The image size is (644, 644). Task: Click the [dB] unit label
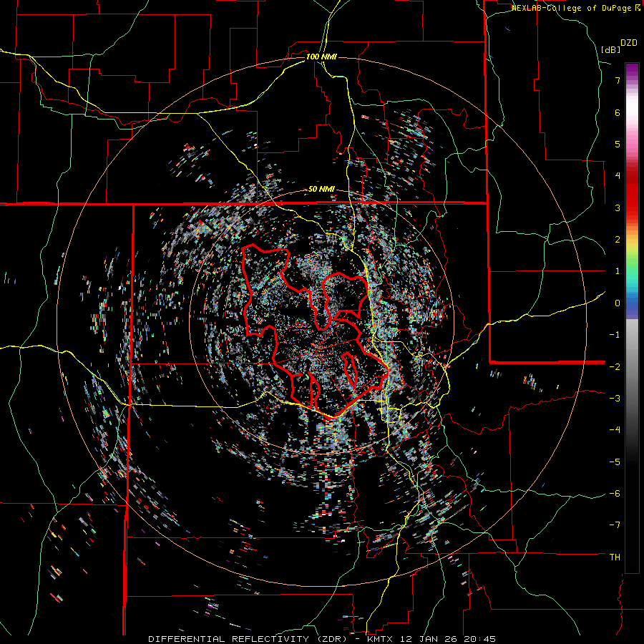click(610, 50)
